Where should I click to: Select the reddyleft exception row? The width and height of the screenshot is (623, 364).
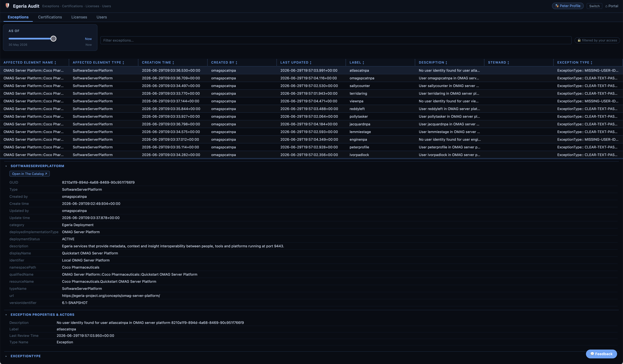311,109
